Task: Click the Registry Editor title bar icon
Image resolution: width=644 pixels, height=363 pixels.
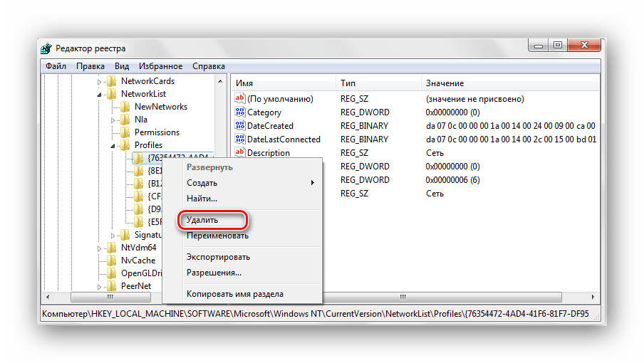Action: (x=46, y=48)
